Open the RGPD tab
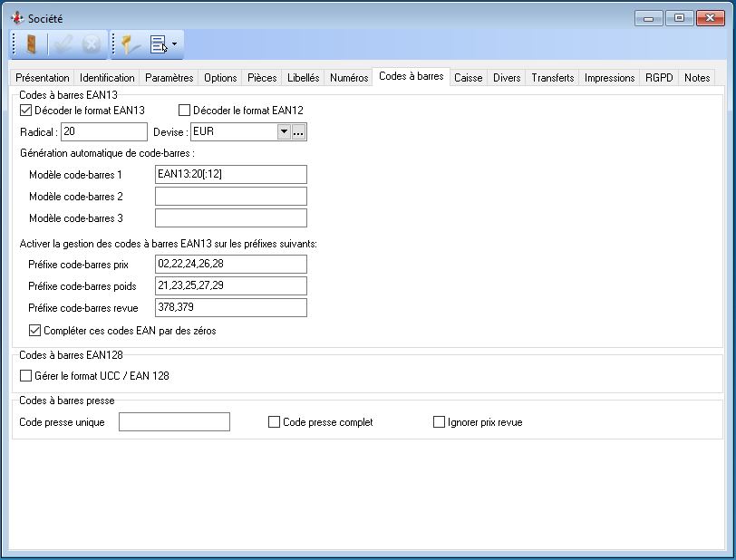Image resolution: width=736 pixels, height=560 pixels. click(659, 78)
